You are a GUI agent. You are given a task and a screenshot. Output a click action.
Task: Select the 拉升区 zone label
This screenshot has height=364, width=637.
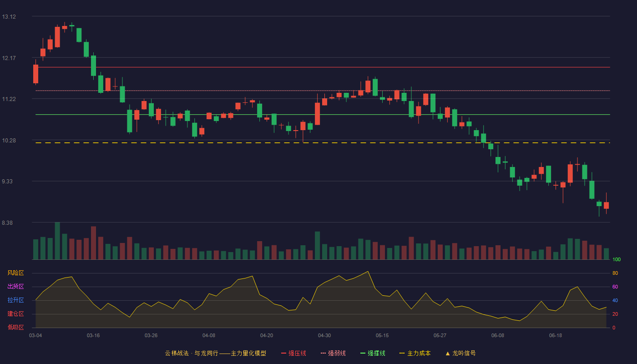coord(15,300)
